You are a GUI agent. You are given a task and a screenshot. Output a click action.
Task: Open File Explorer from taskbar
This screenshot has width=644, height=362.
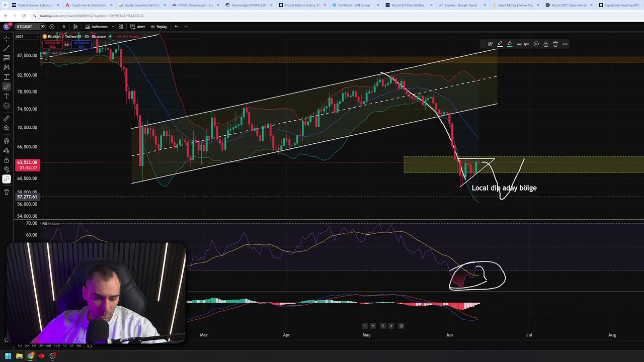coord(19,356)
